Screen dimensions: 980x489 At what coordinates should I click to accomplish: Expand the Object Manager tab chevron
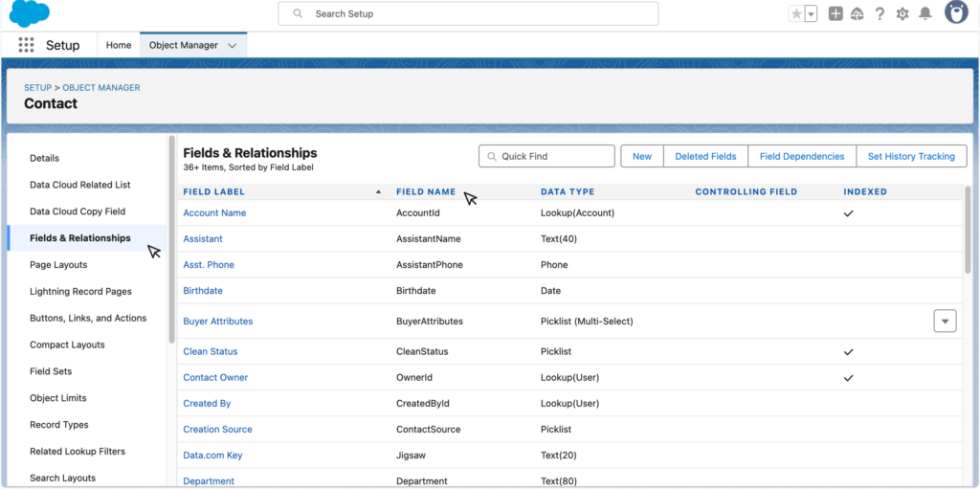point(233,45)
